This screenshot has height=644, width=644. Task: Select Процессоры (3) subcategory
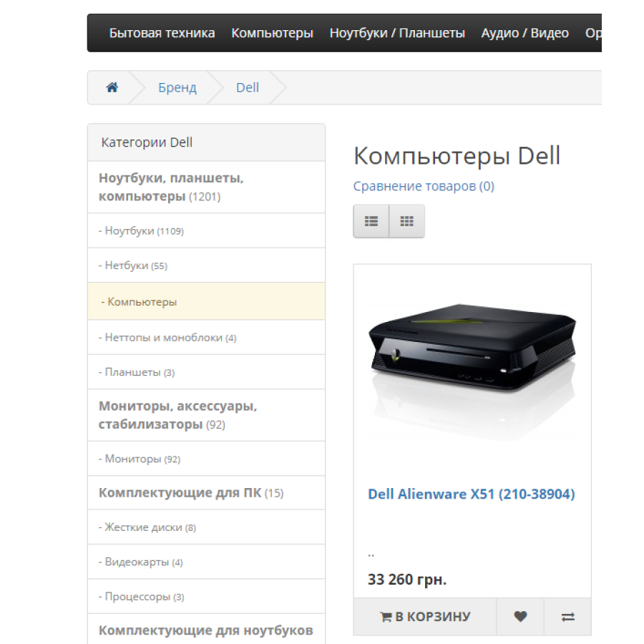(x=206, y=596)
